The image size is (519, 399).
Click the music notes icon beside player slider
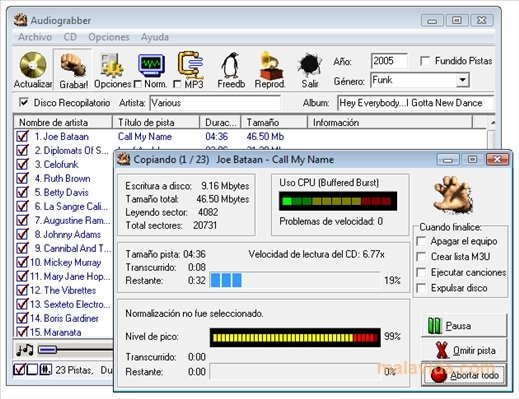25,349
